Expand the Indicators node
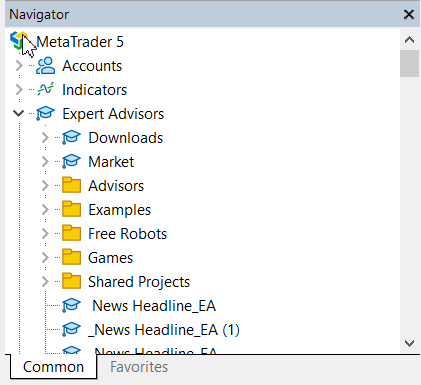 (x=19, y=90)
